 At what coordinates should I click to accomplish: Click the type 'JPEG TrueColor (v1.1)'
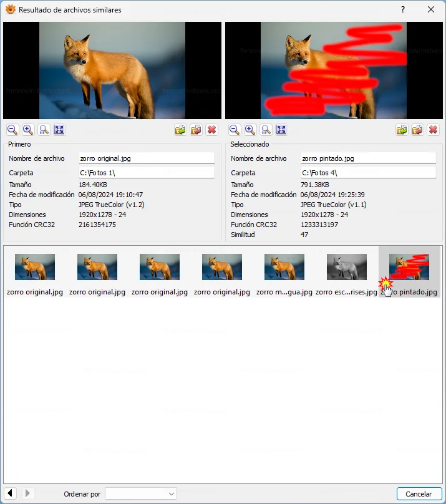[334, 205]
